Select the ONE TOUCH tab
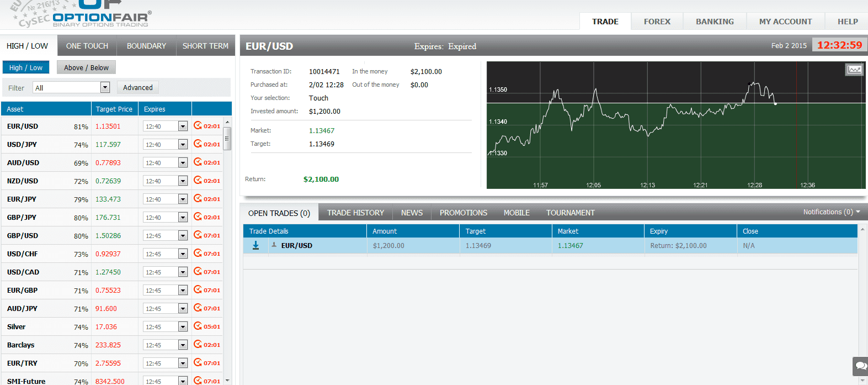This screenshot has width=868, height=385. click(x=87, y=46)
